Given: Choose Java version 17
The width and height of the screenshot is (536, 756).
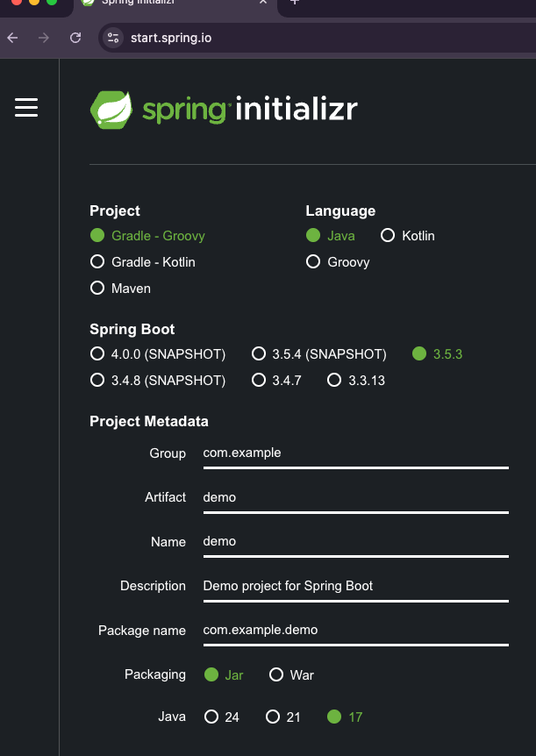Looking at the screenshot, I should [x=345, y=717].
